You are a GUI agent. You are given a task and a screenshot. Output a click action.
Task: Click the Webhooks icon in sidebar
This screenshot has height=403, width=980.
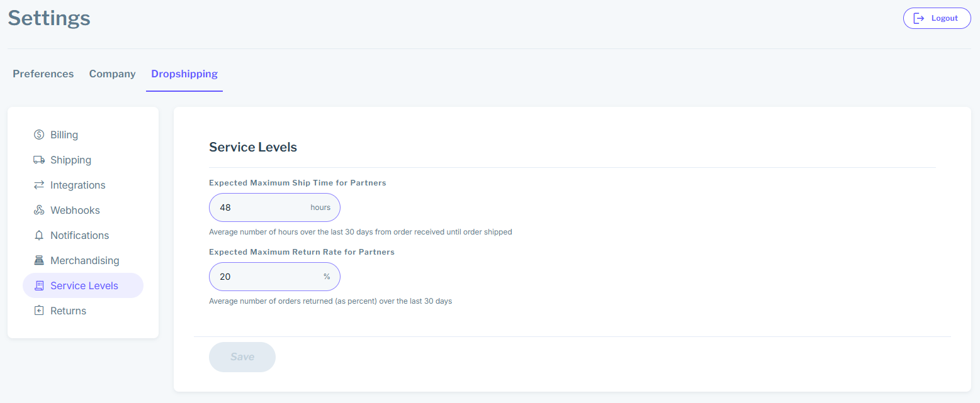(39, 210)
